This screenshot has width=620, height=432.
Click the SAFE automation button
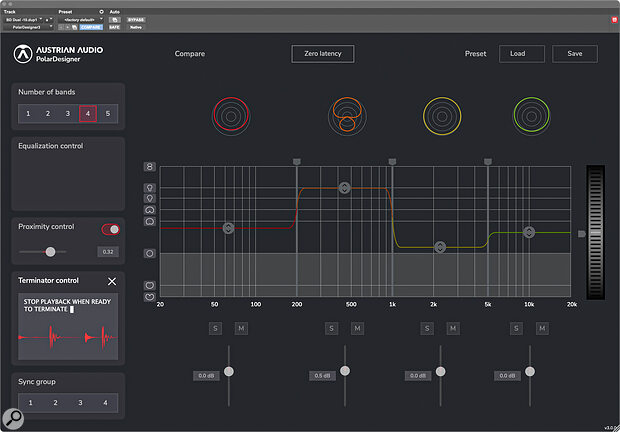115,27
